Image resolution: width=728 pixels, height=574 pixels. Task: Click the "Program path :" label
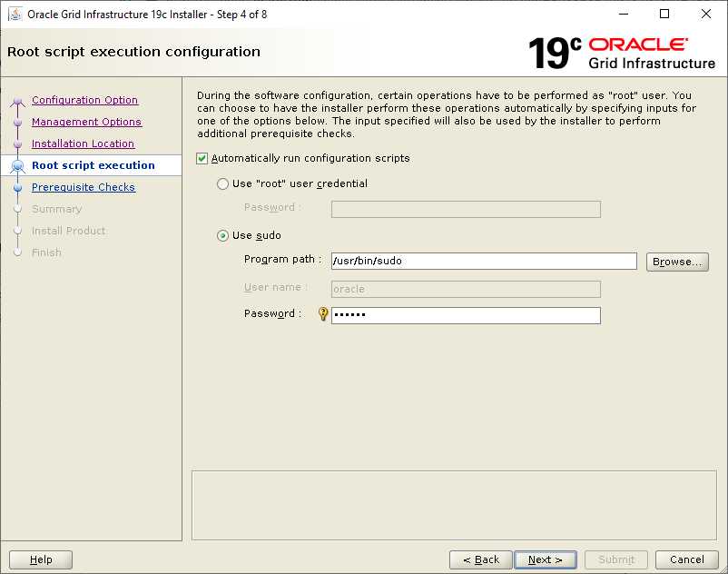point(282,259)
